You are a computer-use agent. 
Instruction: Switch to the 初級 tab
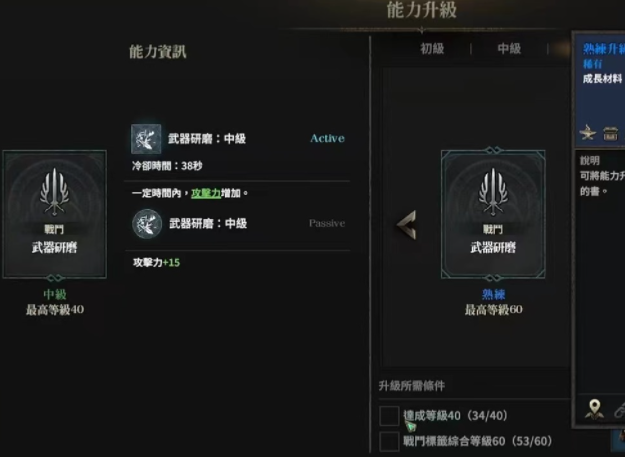[x=432, y=49]
